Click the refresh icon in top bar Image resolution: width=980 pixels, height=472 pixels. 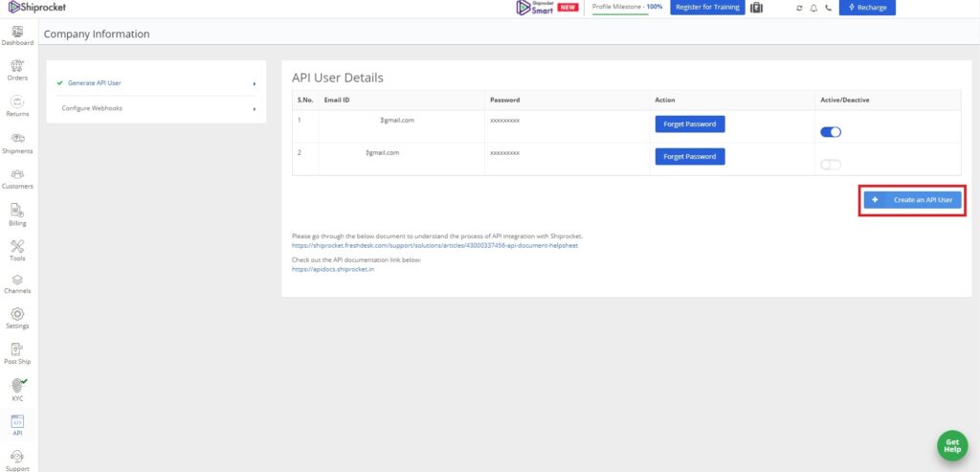click(x=799, y=8)
